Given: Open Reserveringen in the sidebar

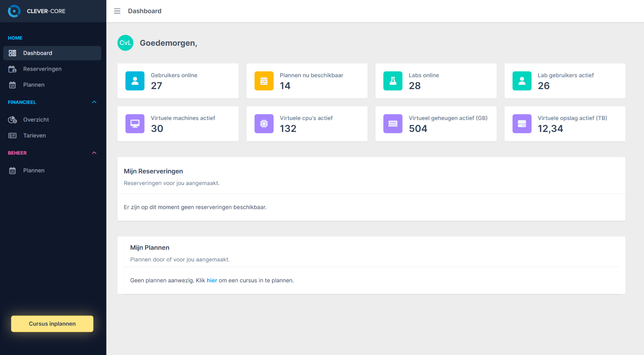Looking at the screenshot, I should 52,69.
